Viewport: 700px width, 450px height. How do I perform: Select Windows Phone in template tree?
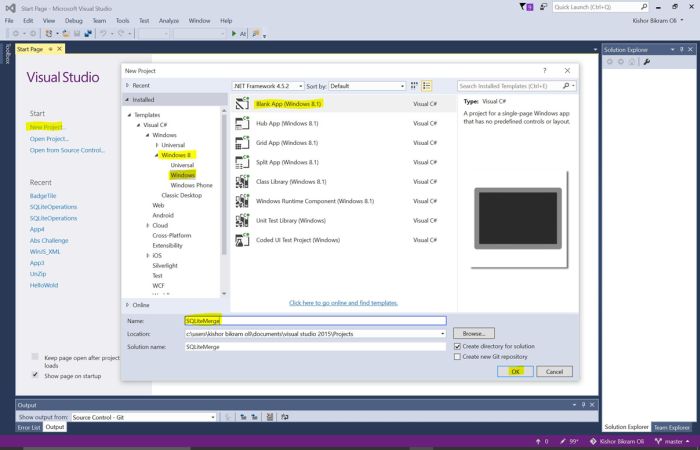point(192,185)
